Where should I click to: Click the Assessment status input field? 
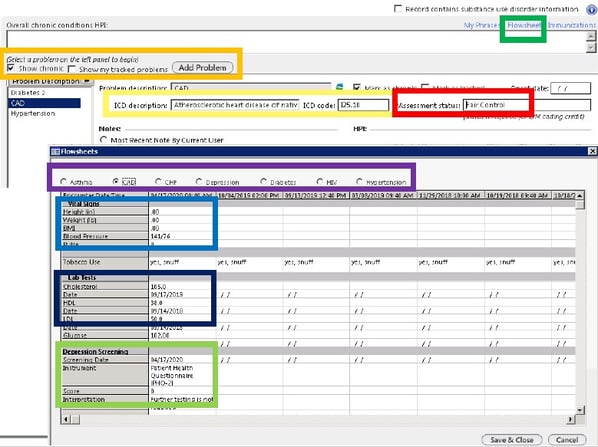coord(527,105)
